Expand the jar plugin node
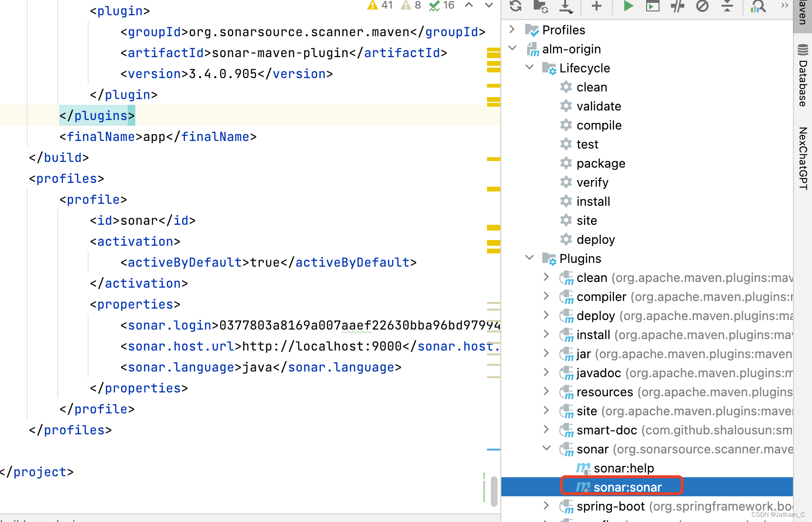 [547, 353]
